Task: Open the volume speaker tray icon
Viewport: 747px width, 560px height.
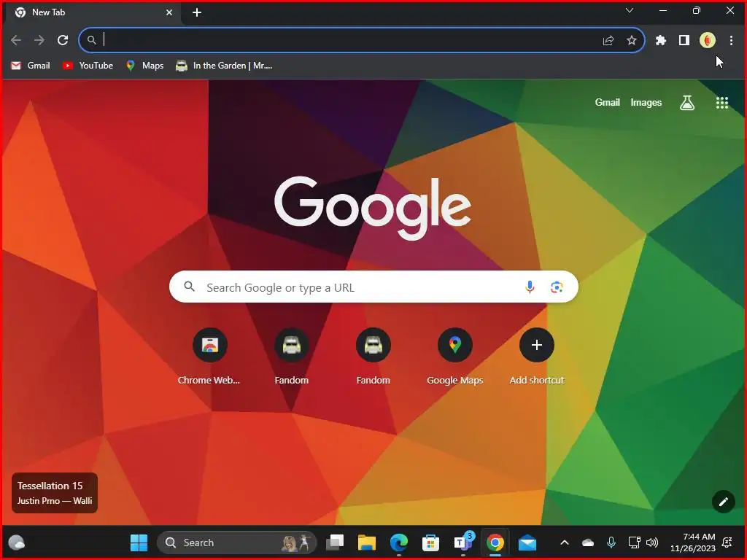Action: pos(651,542)
